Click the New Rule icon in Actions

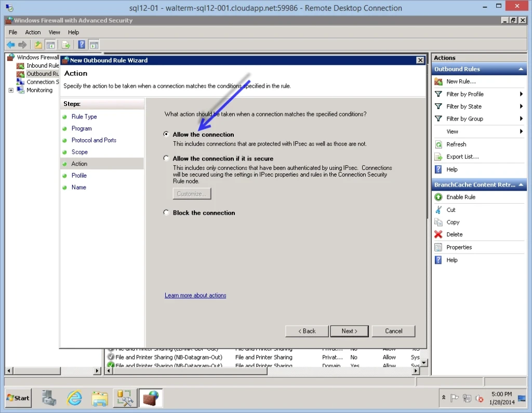pyautogui.click(x=438, y=82)
